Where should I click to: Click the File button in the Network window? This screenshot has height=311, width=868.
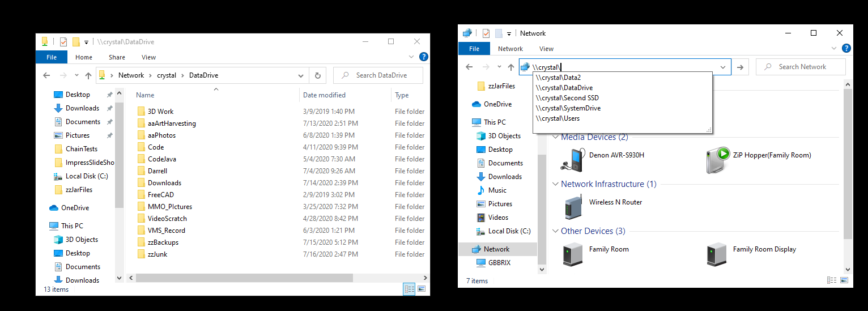point(474,49)
